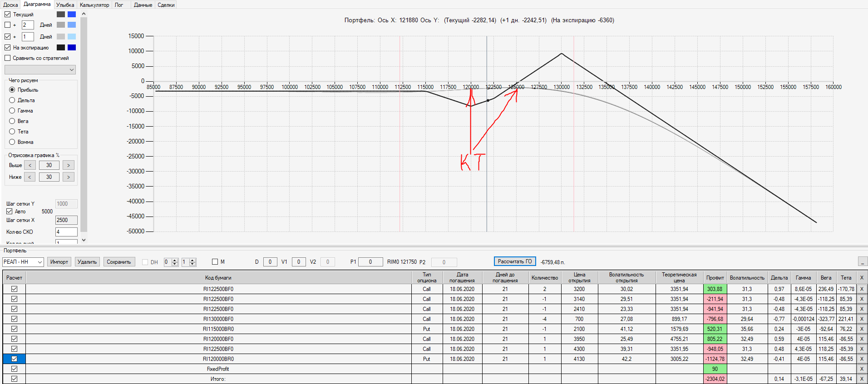Select the Вомма radio button
The width and height of the screenshot is (868, 384).
click(12, 142)
